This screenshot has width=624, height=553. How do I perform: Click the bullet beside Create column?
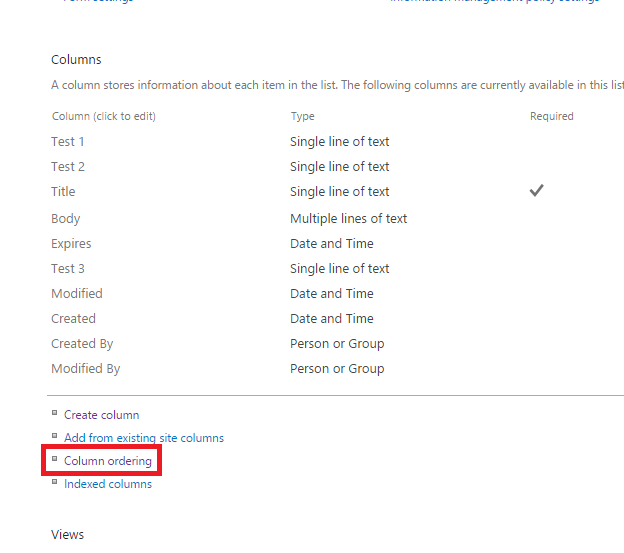click(x=55, y=413)
